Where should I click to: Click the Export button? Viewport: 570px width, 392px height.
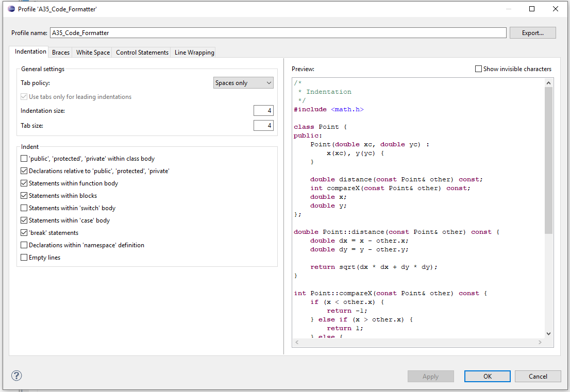(x=532, y=32)
